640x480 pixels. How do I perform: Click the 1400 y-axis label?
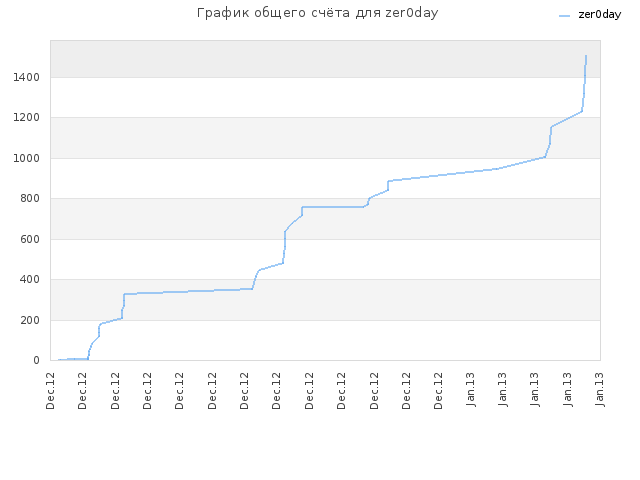coord(26,77)
